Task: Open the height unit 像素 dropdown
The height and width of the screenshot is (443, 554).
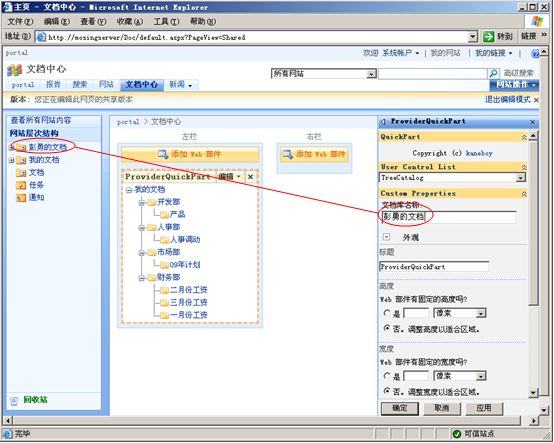Action: (x=481, y=313)
